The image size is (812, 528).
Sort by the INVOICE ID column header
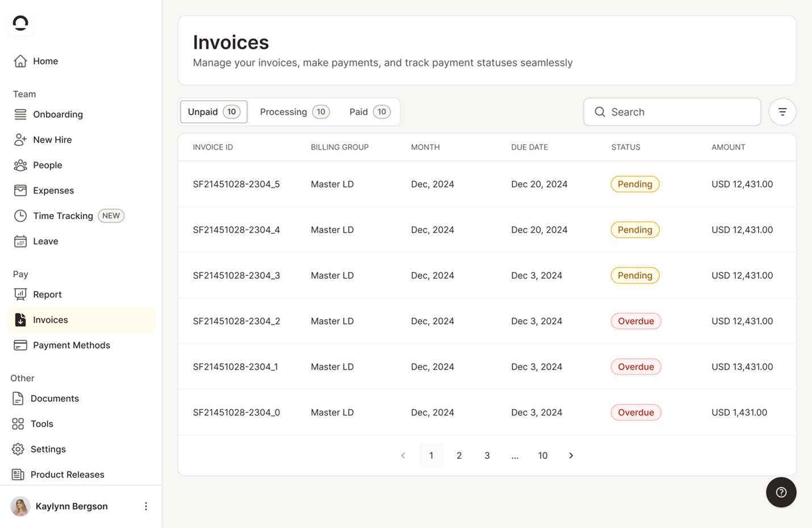pos(213,147)
